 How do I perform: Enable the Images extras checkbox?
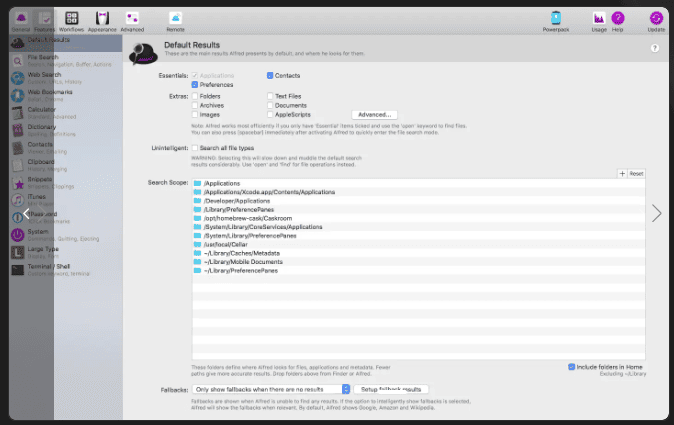[x=195, y=115]
